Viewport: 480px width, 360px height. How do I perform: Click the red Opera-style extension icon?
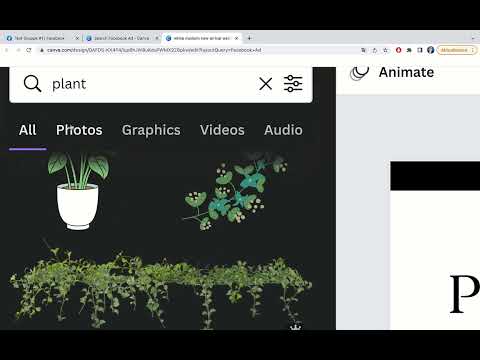(x=398, y=50)
